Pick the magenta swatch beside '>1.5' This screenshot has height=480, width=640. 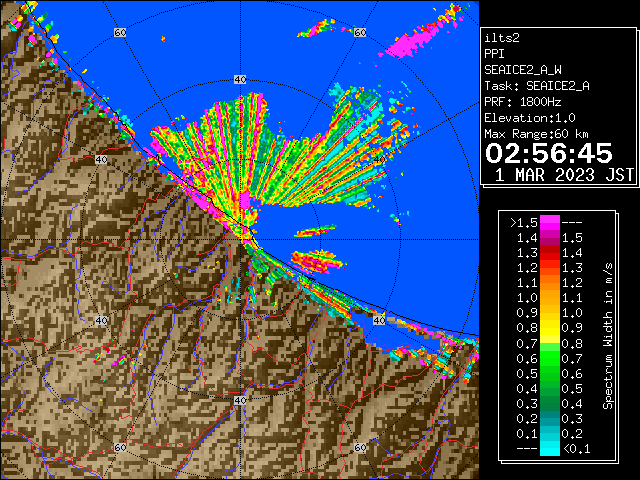[550, 223]
